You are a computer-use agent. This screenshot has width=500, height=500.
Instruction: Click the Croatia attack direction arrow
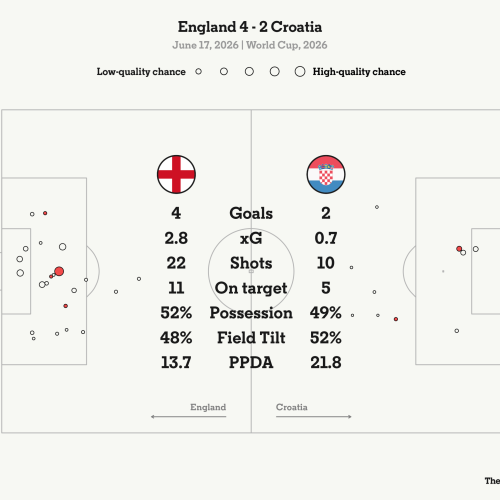(x=314, y=417)
